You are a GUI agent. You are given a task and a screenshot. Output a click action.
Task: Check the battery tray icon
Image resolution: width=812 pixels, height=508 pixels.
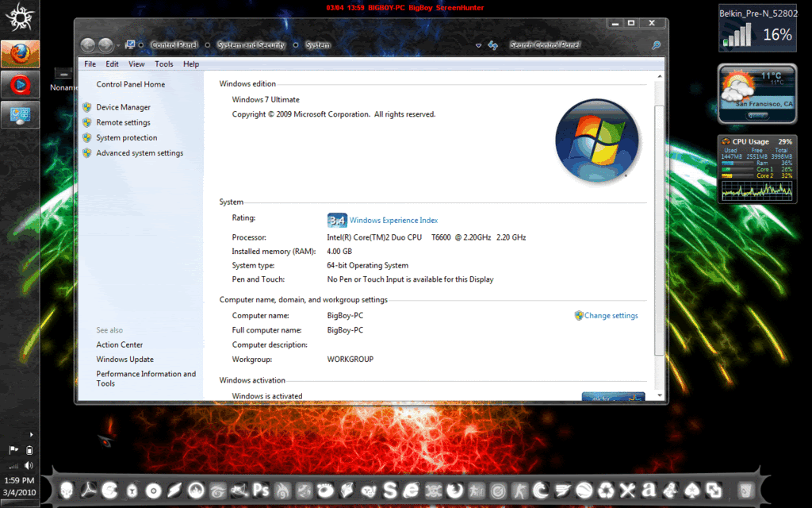click(x=29, y=450)
